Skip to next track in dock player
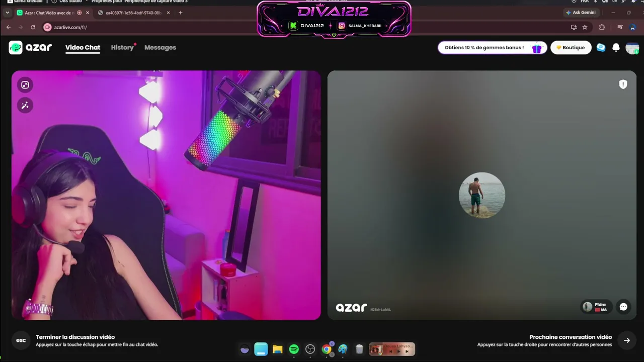 407,351
